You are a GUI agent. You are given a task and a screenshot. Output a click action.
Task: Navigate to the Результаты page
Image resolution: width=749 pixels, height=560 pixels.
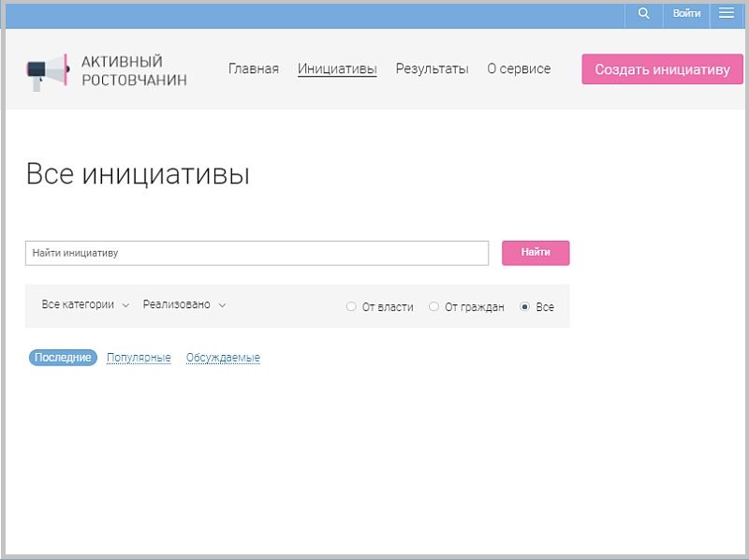click(x=432, y=68)
